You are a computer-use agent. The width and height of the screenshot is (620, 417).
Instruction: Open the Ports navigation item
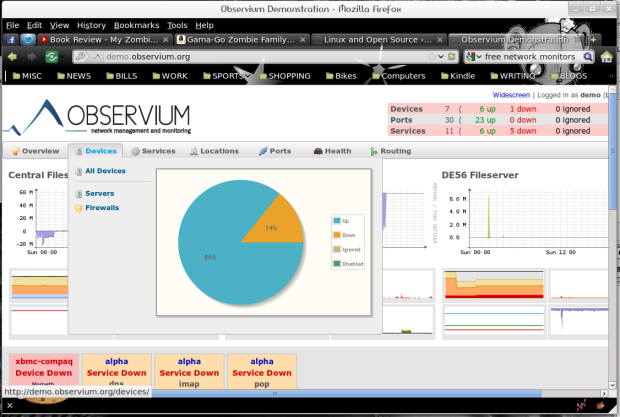[275, 151]
